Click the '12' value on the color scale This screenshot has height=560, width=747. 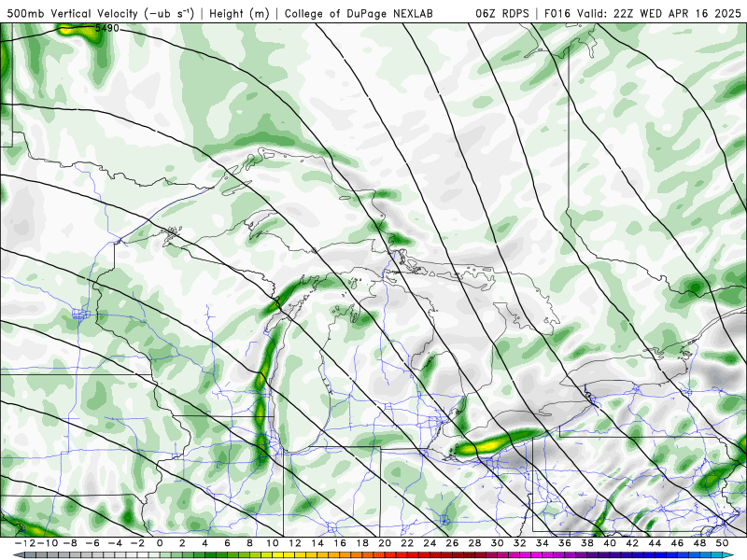coord(295,543)
